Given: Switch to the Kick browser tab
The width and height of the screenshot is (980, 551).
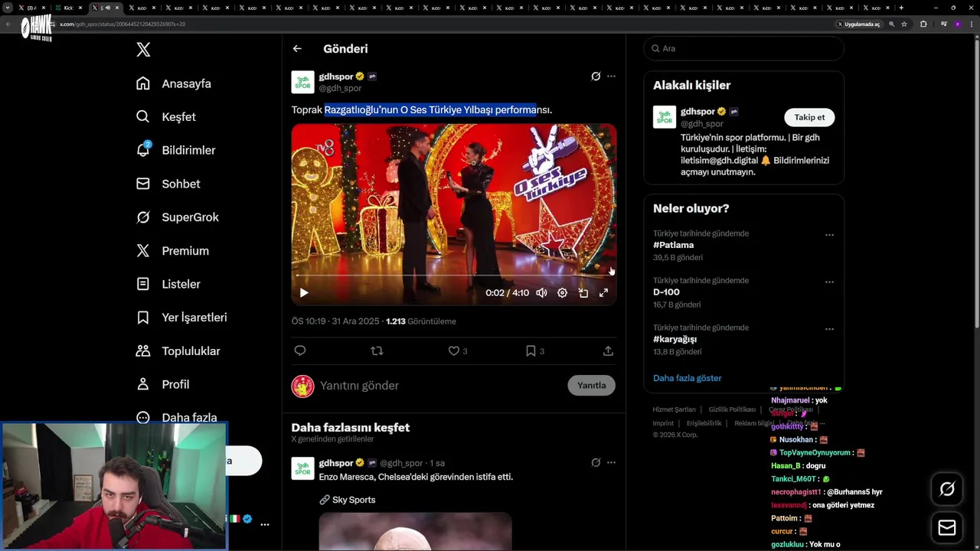Looking at the screenshot, I should pyautogui.click(x=69, y=8).
